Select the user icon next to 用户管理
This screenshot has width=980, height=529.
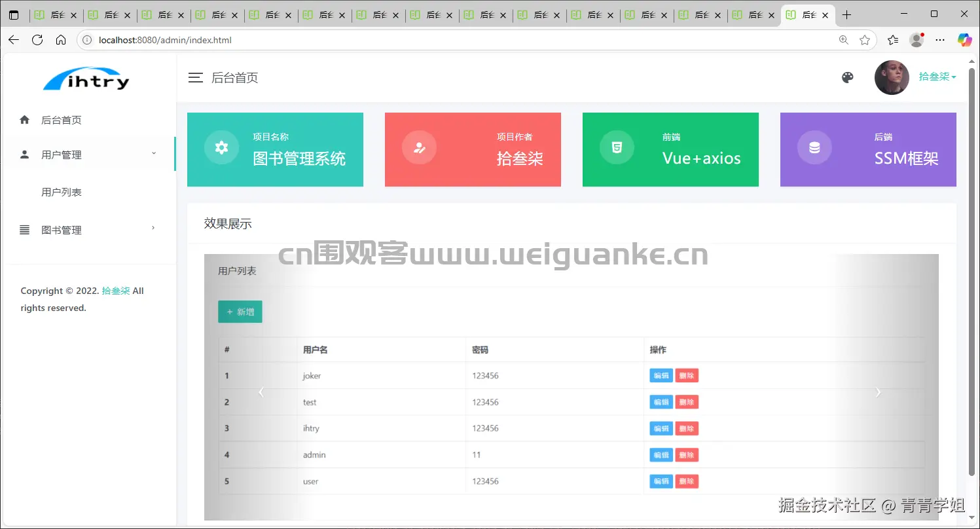(24, 155)
